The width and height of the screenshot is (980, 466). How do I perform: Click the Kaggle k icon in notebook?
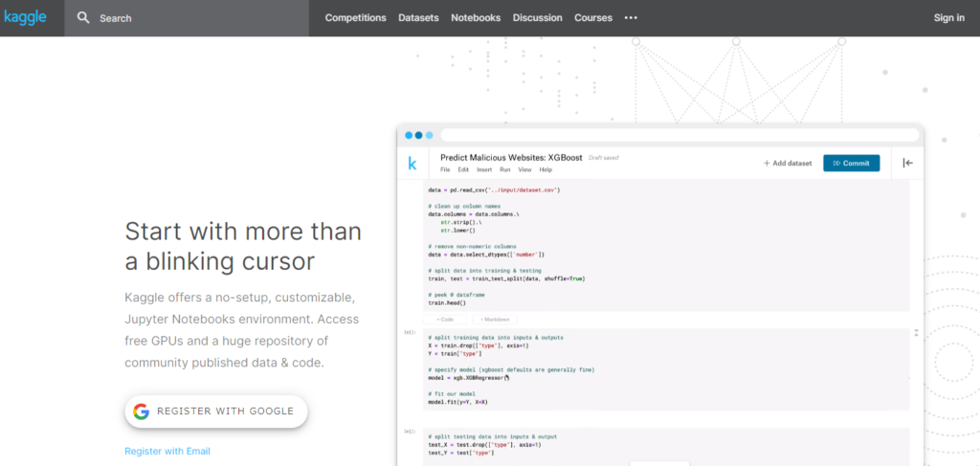pyautogui.click(x=412, y=164)
